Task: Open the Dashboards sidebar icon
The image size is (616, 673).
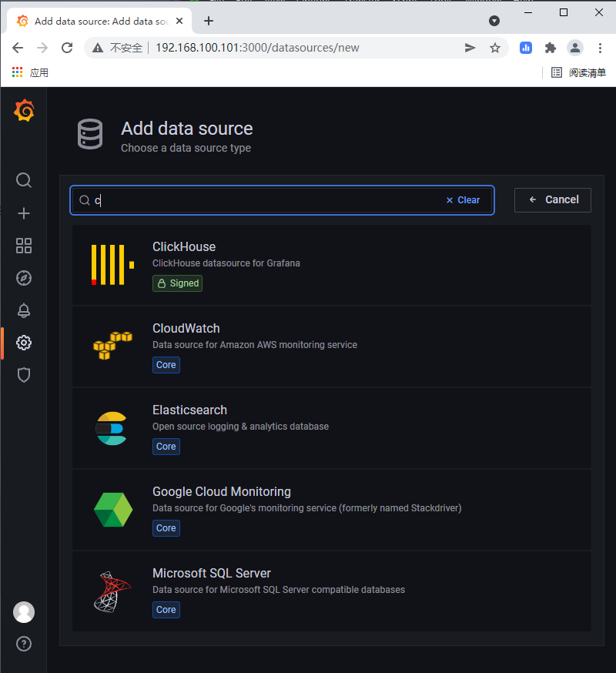Action: (24, 246)
